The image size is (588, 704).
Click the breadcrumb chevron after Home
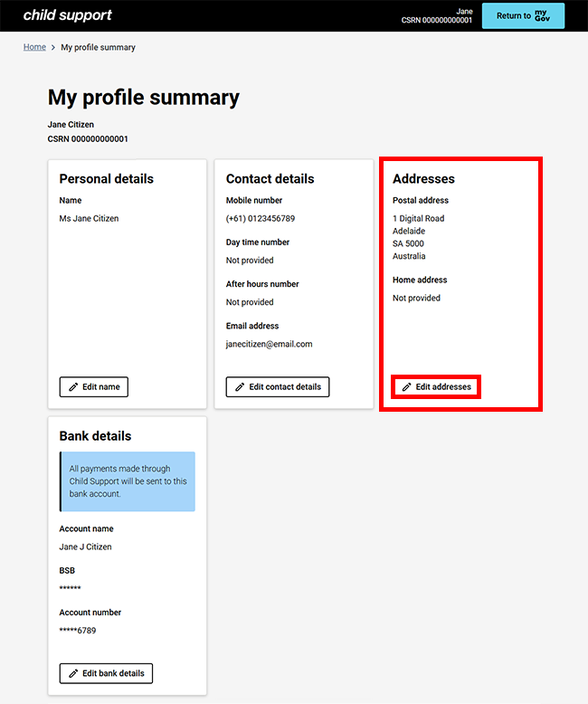(x=53, y=47)
